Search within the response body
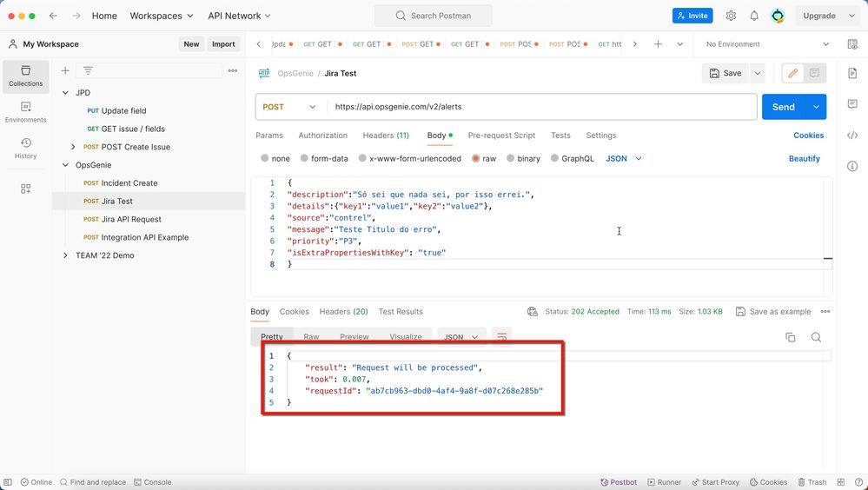Image resolution: width=868 pixels, height=490 pixels. (x=816, y=337)
